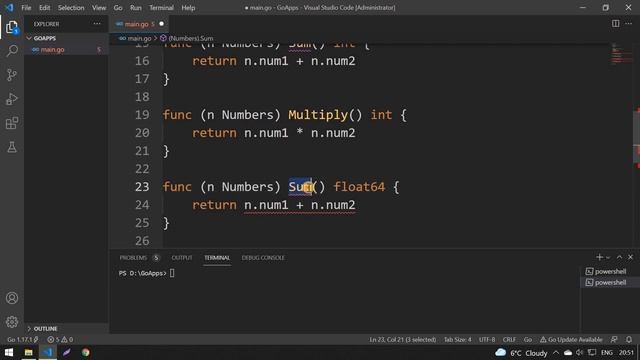Open the new terminal launch profile dropdown
640x360 pixels.
click(608, 258)
